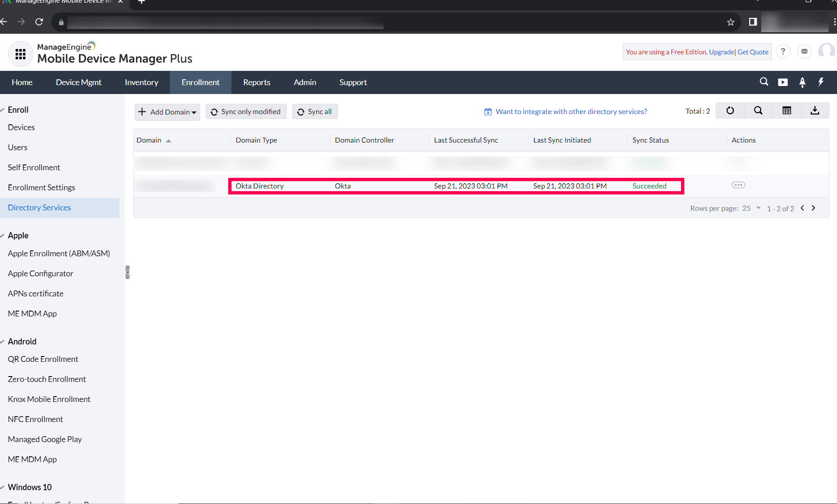Screen dimensions: 837x504
Task: Open column chooser table icon
Action: click(787, 111)
